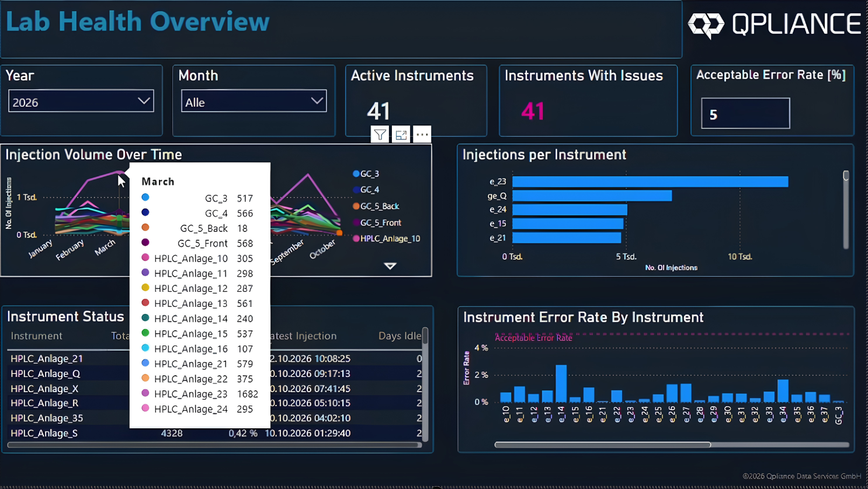Select GC_4 legend entry

pyautogui.click(x=366, y=190)
